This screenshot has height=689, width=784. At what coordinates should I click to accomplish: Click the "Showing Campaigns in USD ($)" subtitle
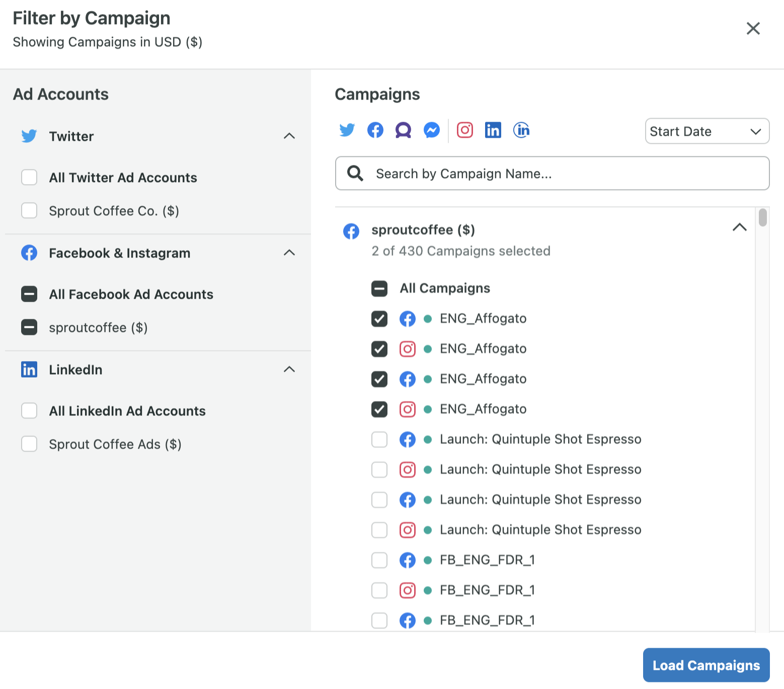(108, 42)
